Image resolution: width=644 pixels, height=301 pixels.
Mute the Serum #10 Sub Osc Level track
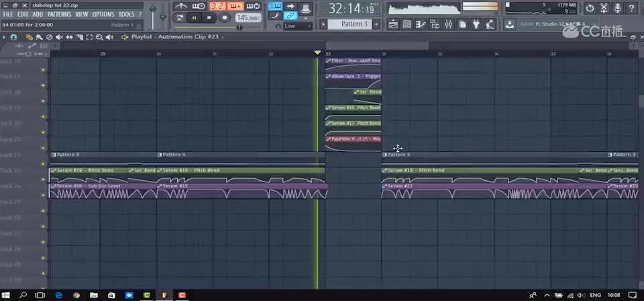tap(43, 196)
